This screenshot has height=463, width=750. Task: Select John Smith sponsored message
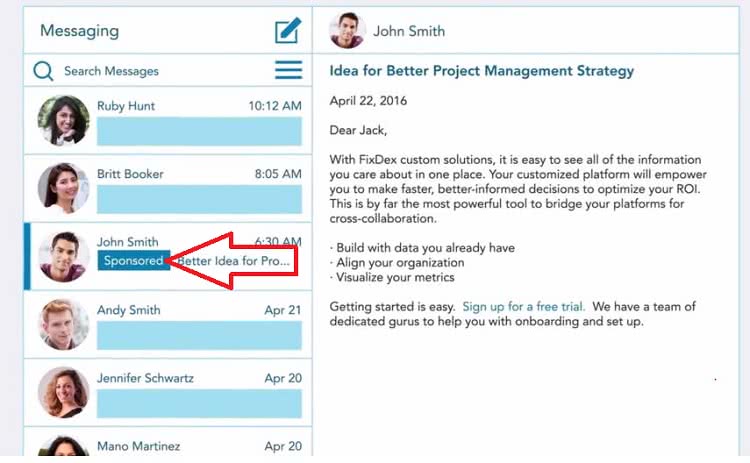click(168, 256)
